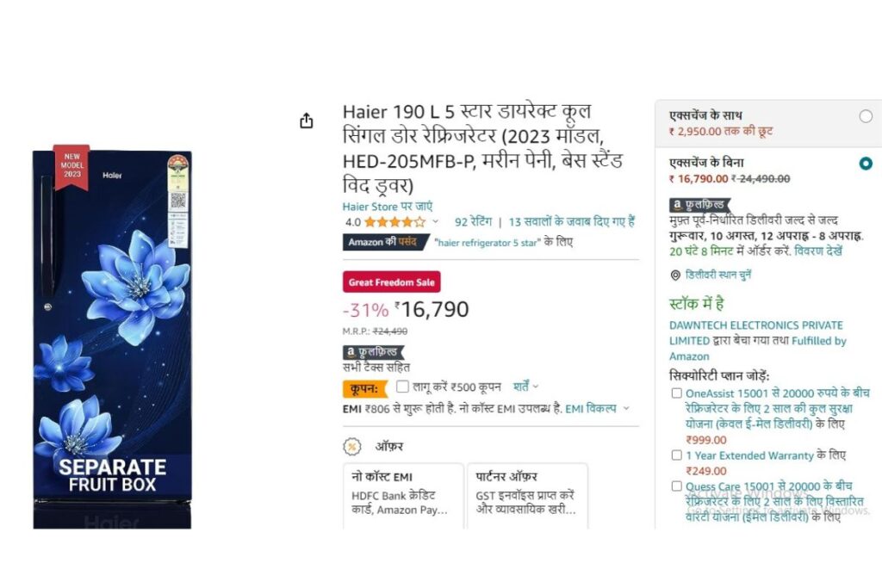Screen dimensions: 882x588
Task: Click the offers percent badge icon
Action: pyautogui.click(x=352, y=447)
